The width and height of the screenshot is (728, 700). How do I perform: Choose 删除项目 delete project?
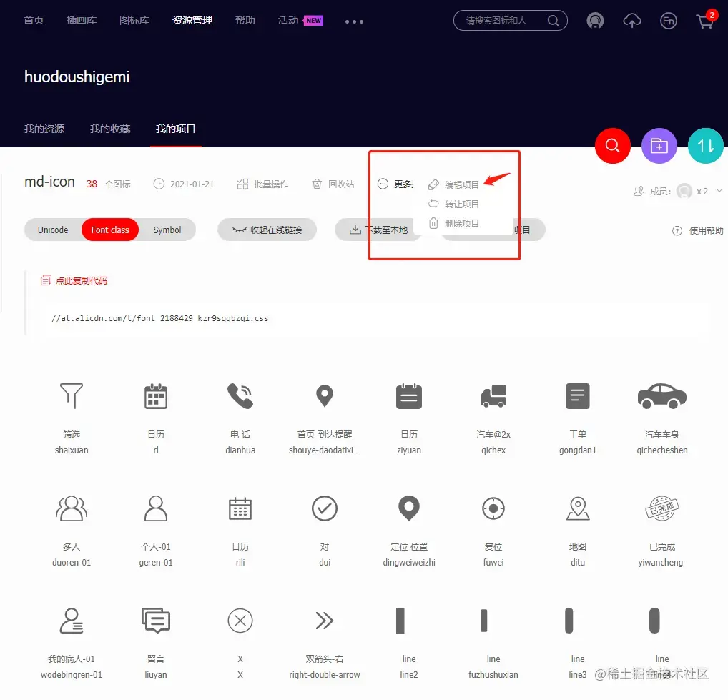click(x=453, y=223)
